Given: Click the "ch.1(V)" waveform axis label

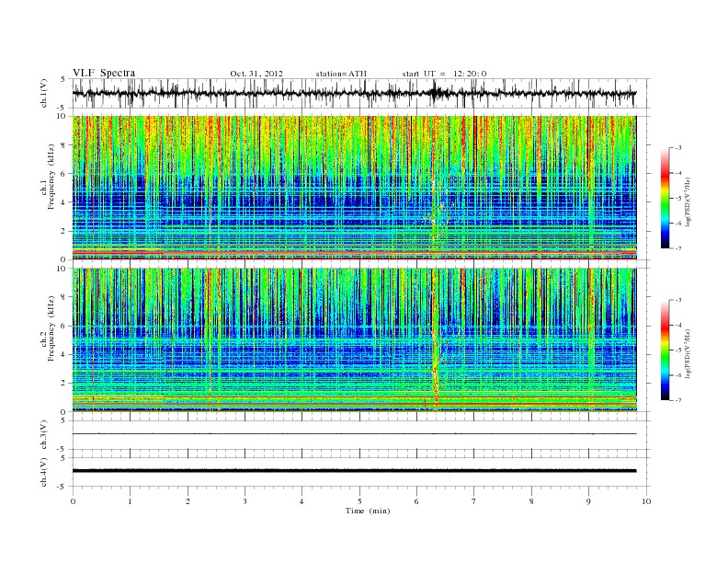Looking at the screenshot, I should tap(43, 93).
